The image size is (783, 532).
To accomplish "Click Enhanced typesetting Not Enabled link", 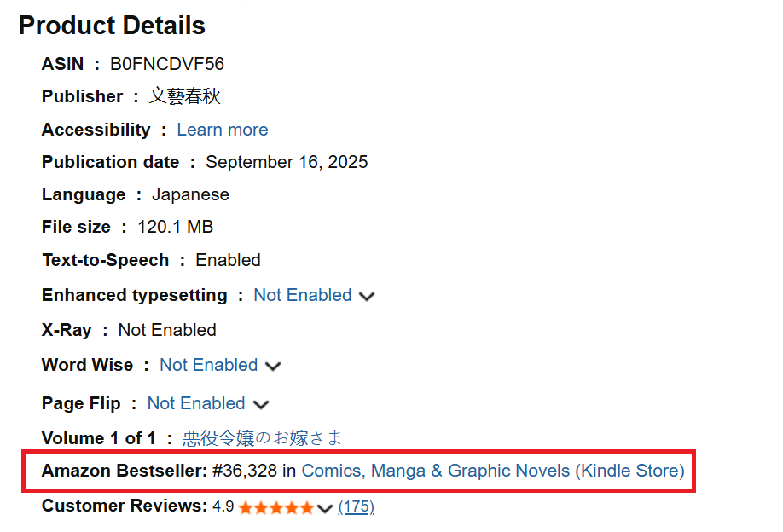I will pyautogui.click(x=302, y=295).
